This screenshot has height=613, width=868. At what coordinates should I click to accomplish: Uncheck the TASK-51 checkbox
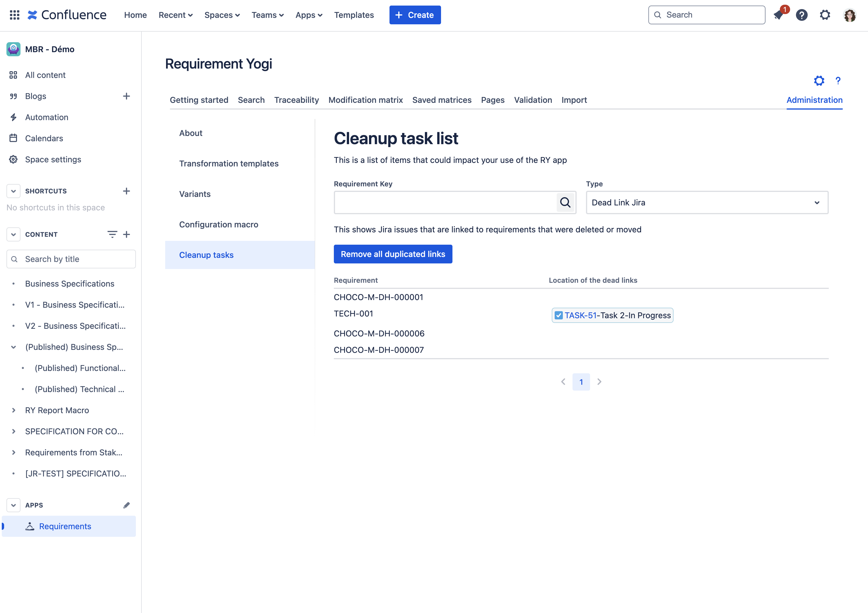[559, 315]
